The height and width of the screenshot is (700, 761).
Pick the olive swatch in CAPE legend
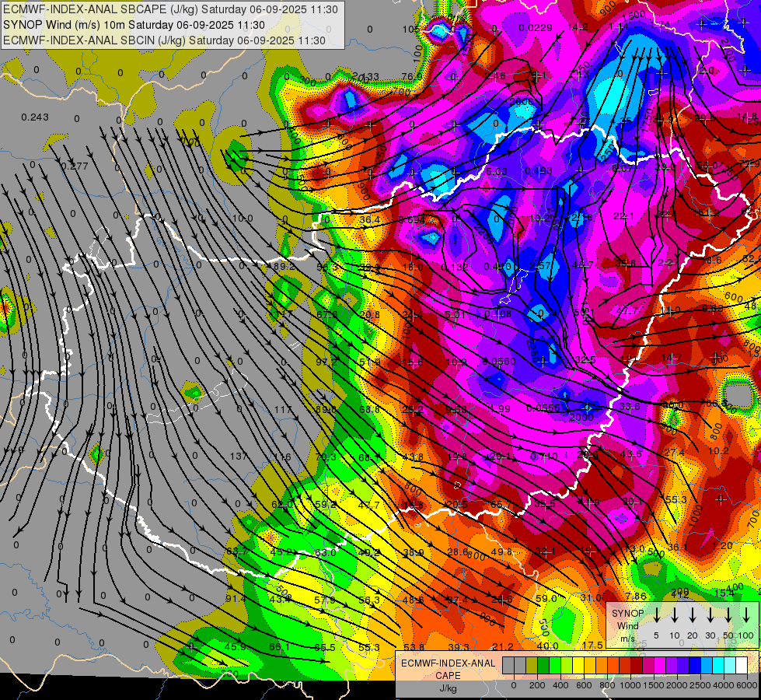[x=532, y=665]
